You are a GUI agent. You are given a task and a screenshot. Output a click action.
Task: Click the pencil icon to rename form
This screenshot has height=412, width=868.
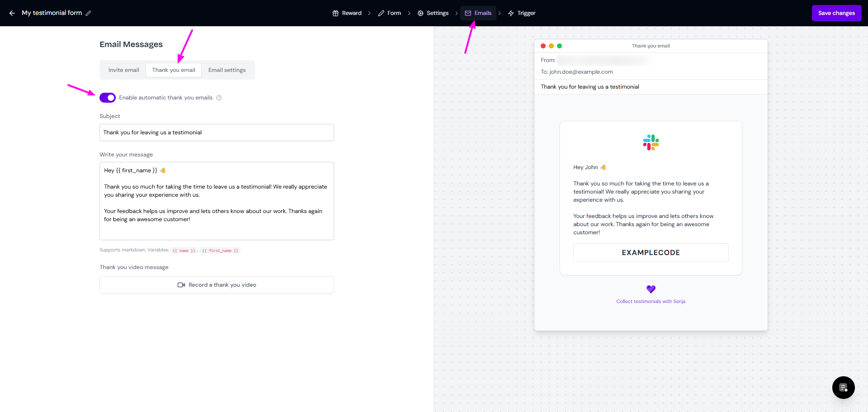[x=89, y=13]
